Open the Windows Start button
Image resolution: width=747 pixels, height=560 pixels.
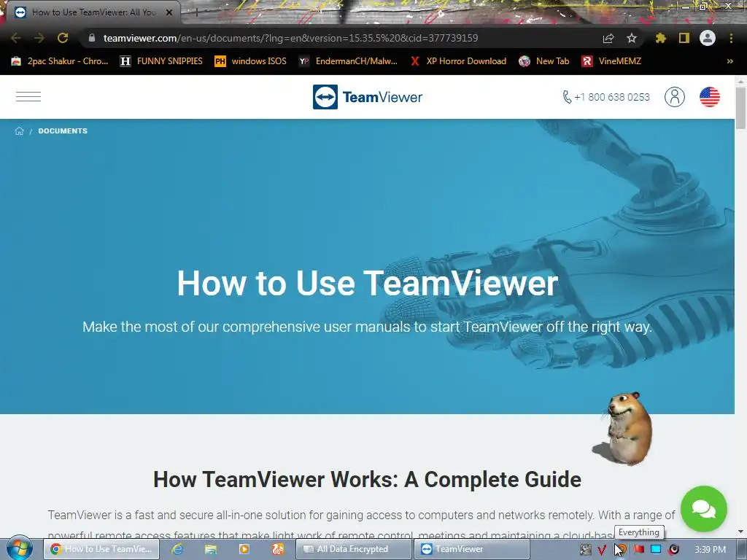[x=19, y=548]
